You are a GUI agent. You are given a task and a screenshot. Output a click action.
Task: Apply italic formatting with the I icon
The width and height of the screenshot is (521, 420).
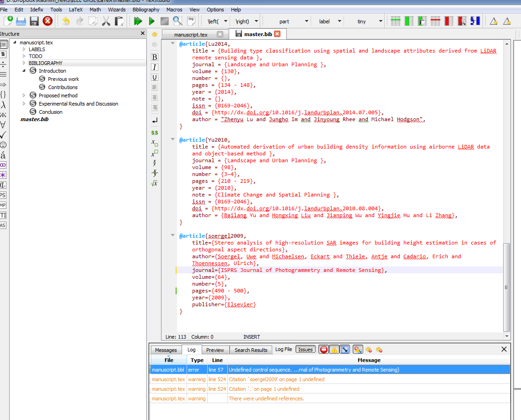click(155, 67)
